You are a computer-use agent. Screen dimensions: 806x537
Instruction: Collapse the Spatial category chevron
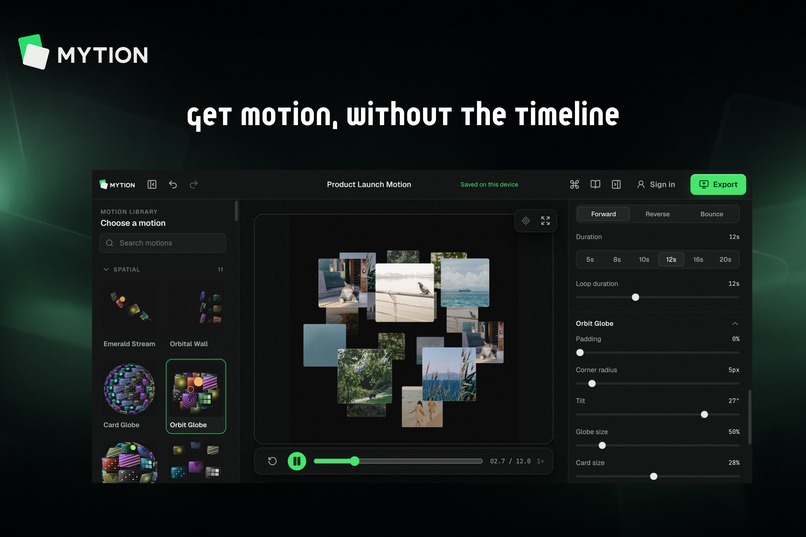106,269
